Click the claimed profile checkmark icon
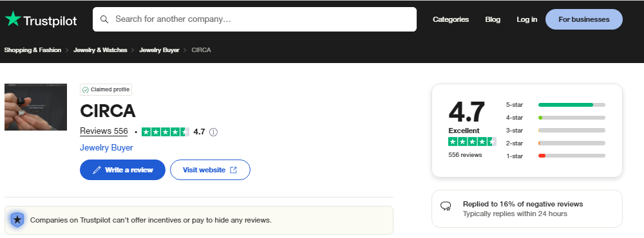The width and height of the screenshot is (644, 238). (x=86, y=90)
